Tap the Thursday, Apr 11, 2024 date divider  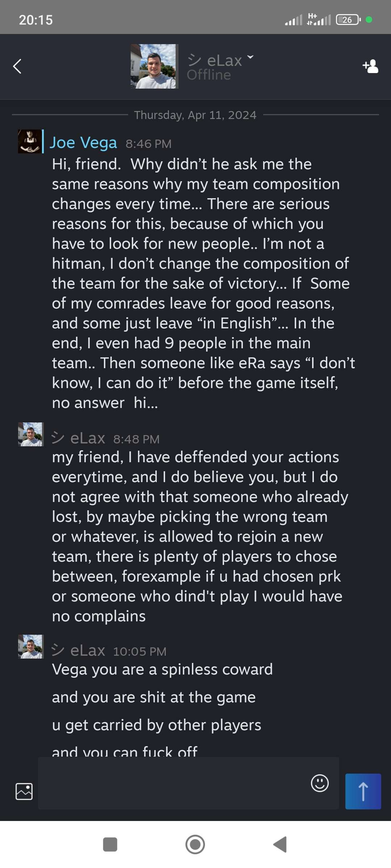coord(195,115)
